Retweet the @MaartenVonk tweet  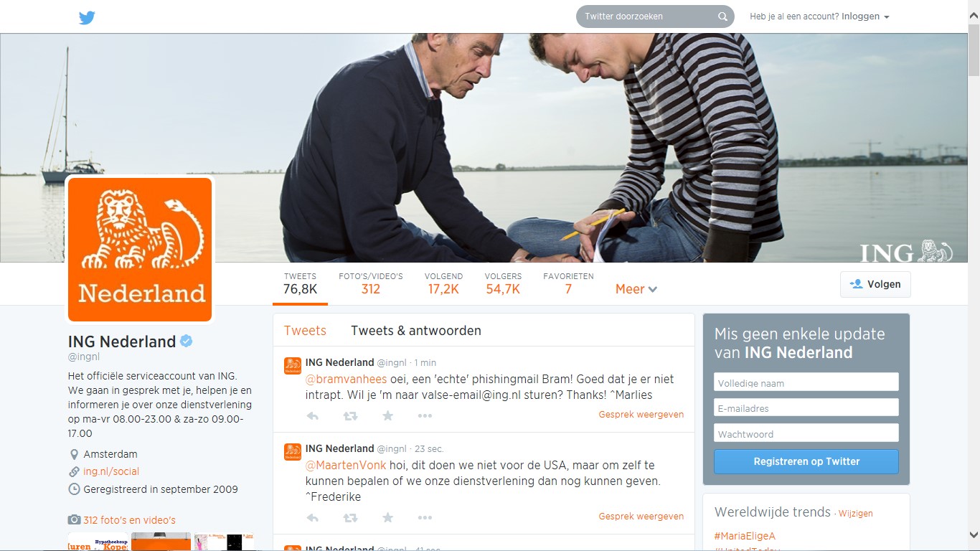(350, 517)
